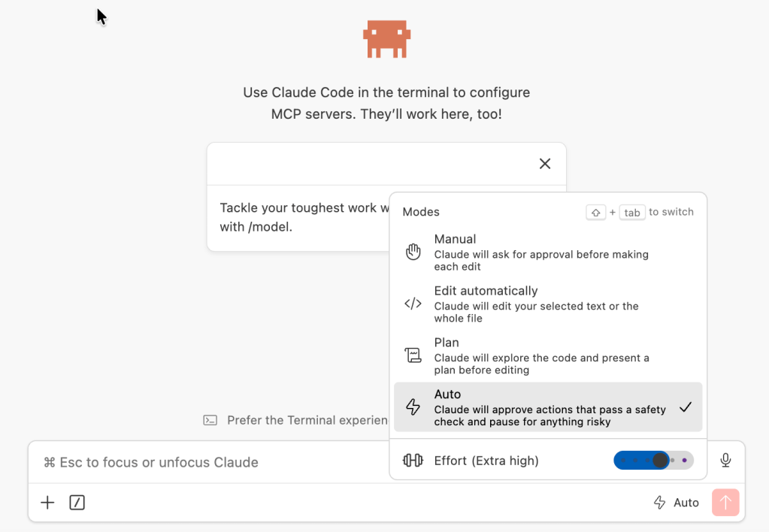Start voice input with microphone icon
The image size is (769, 532).
[726, 460]
